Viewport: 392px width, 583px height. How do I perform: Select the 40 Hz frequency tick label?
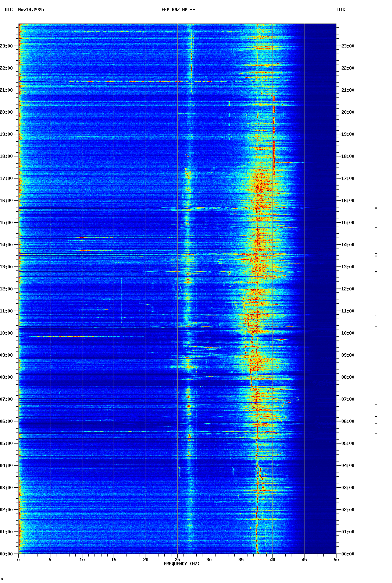point(272,560)
